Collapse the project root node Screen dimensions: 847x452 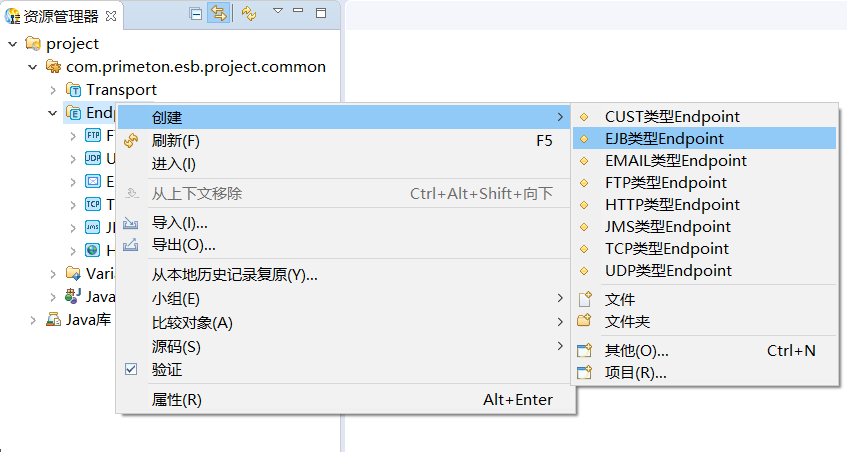pos(12,44)
